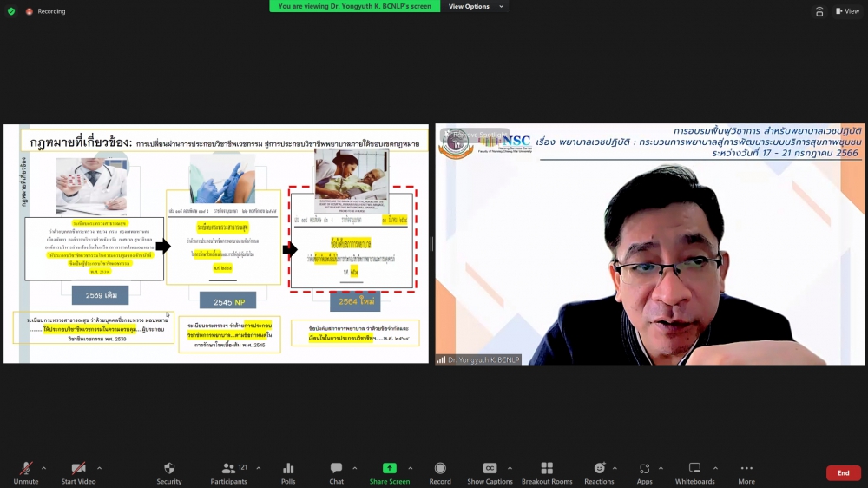Image resolution: width=868 pixels, height=488 pixels.
Task: Expand video options arrow beside Start Video
Action: [x=99, y=468]
